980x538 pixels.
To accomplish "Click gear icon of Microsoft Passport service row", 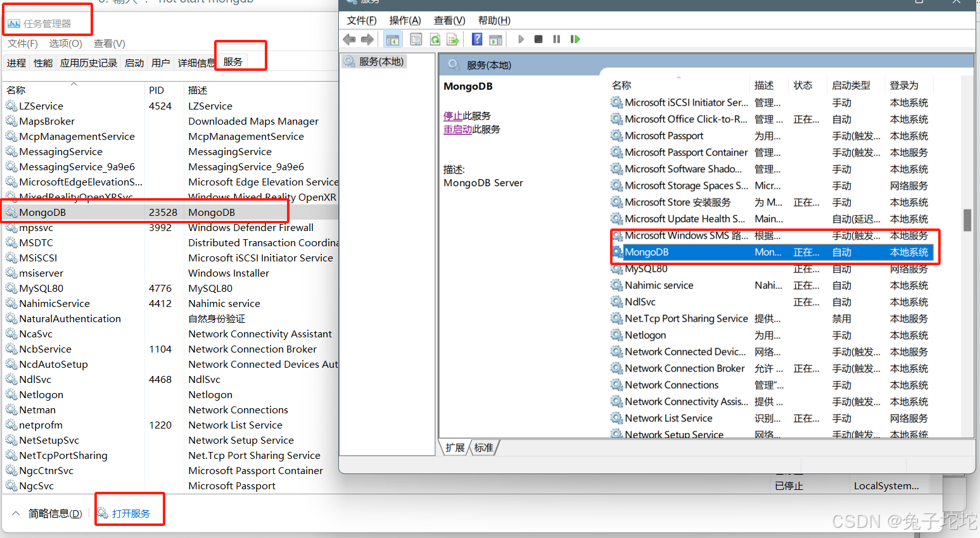I will pyautogui.click(x=617, y=135).
